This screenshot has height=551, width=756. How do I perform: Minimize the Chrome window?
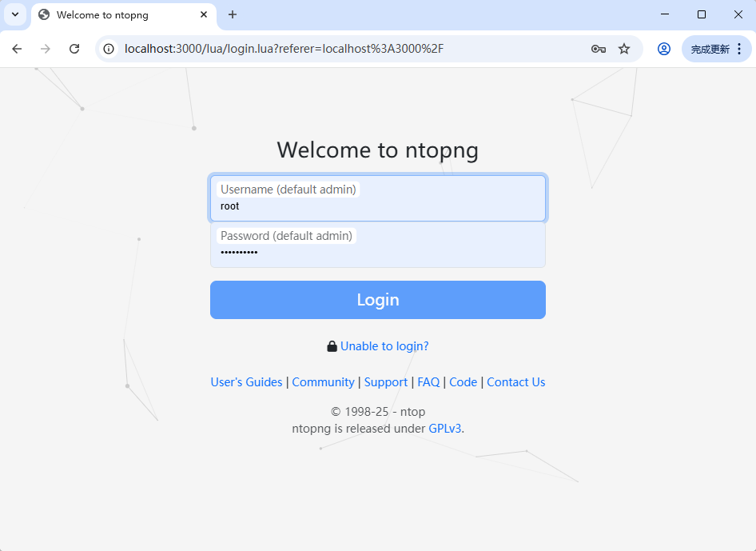click(665, 14)
